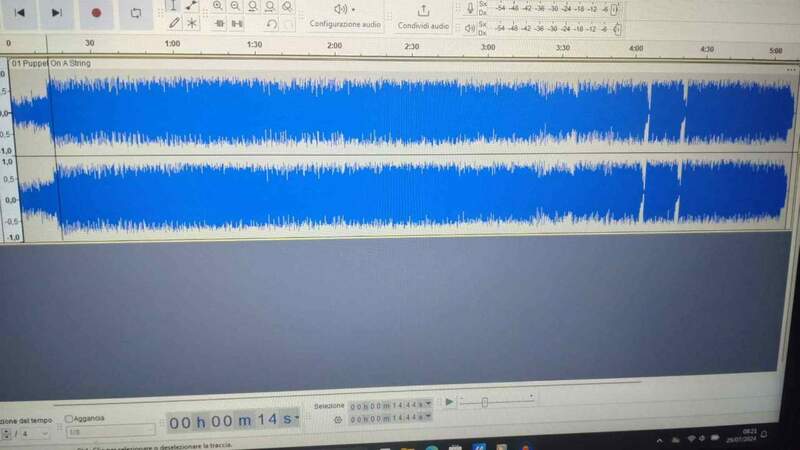Select the Multi-tool asterisk icon
Screen dimensions: 800x450
192,23
